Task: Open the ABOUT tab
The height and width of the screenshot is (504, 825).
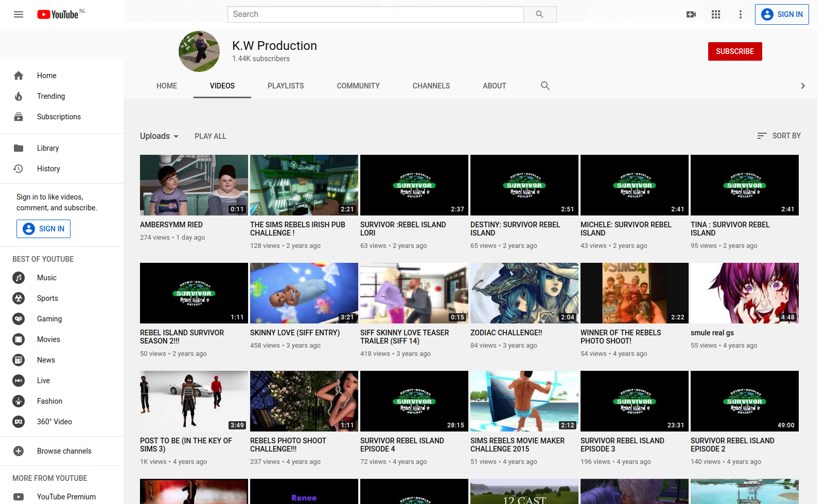Action: pyautogui.click(x=495, y=86)
